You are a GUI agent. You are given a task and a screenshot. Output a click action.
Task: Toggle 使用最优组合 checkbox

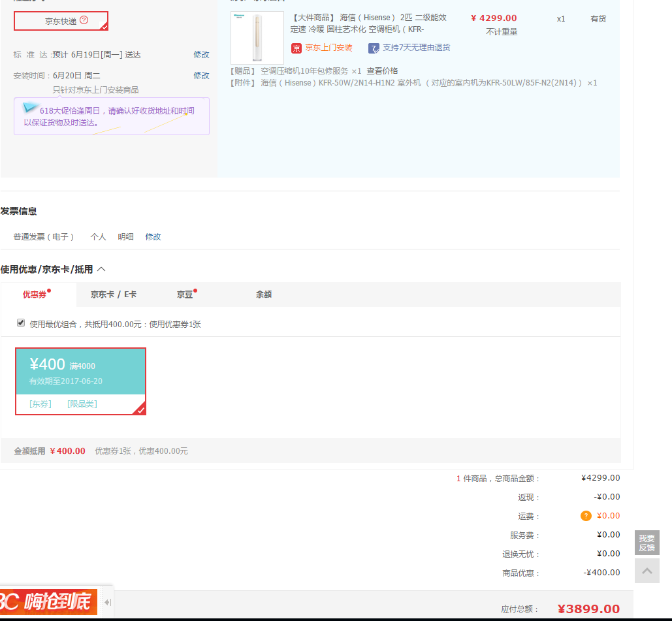[x=21, y=323]
